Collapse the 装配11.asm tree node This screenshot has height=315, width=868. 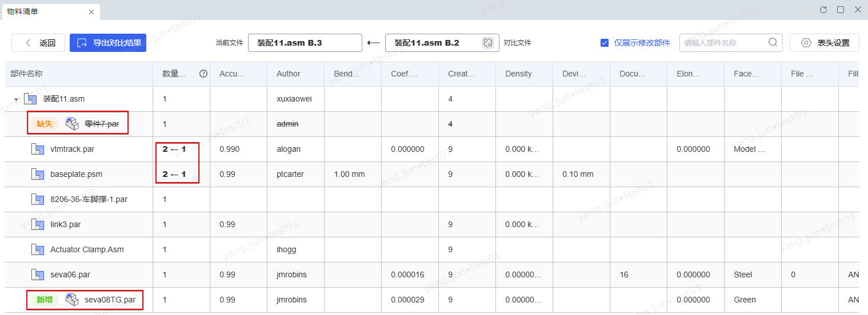16,99
